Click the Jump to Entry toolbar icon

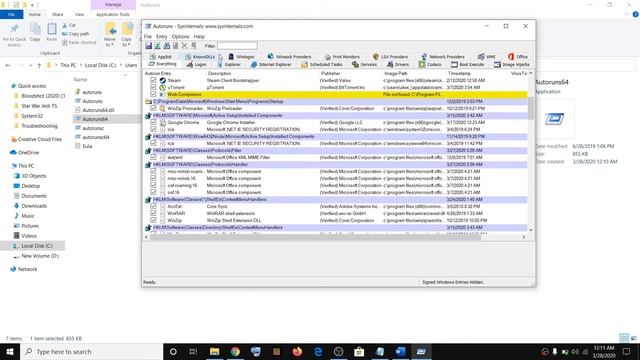[x=194, y=46]
